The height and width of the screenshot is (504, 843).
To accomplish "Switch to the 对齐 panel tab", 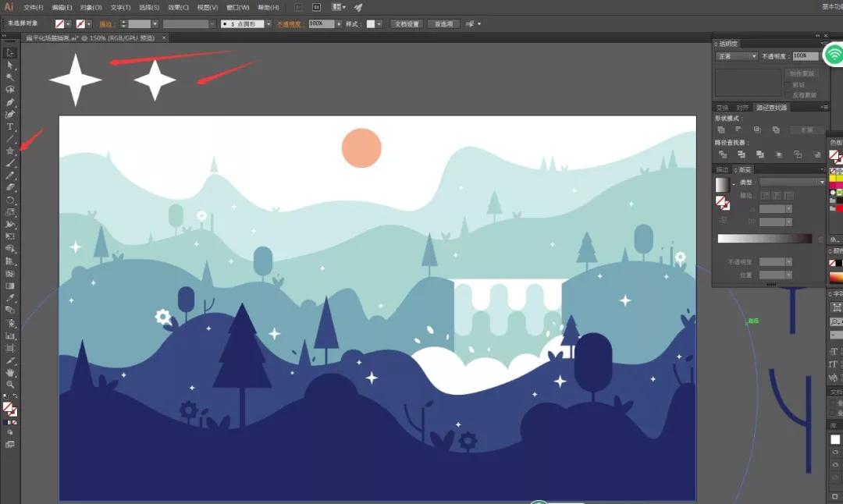I will pyautogui.click(x=742, y=108).
